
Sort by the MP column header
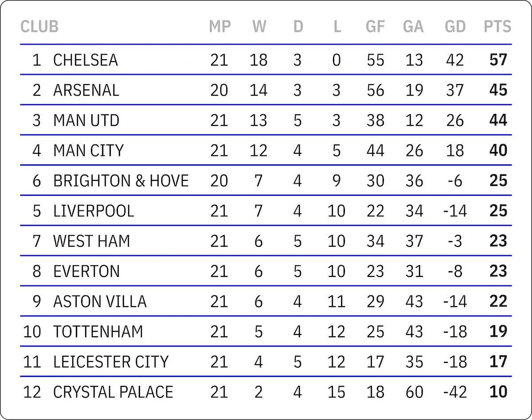(220, 27)
